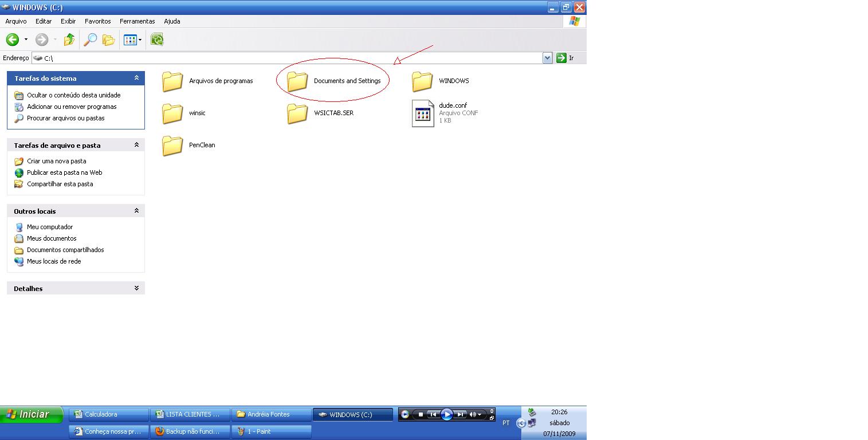Click the Meus locais de rede icon

coord(19,261)
